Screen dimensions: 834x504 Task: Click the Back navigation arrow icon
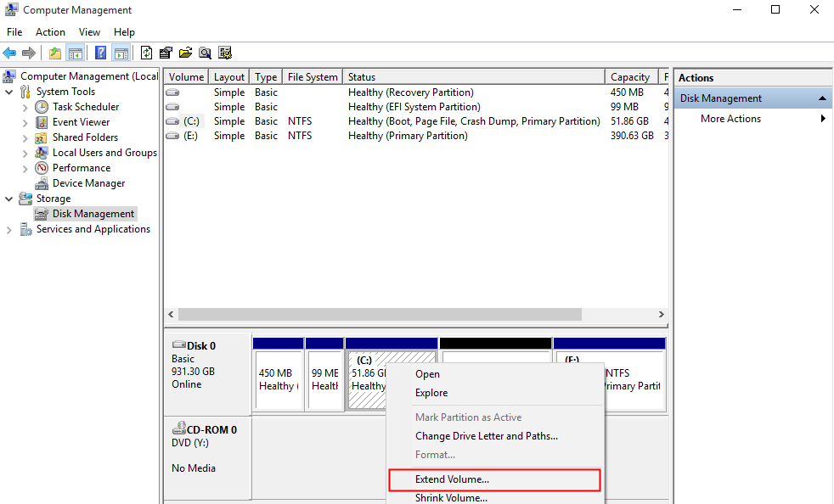8,53
